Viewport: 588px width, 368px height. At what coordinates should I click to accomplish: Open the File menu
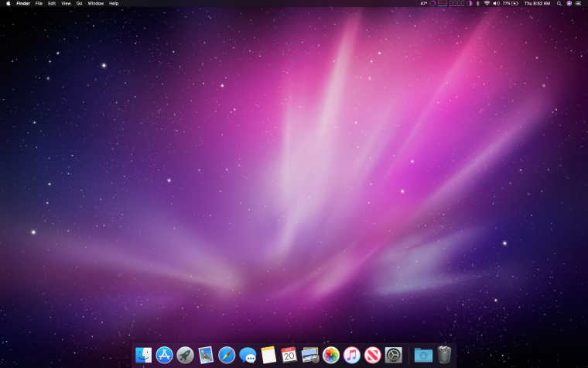point(39,3)
